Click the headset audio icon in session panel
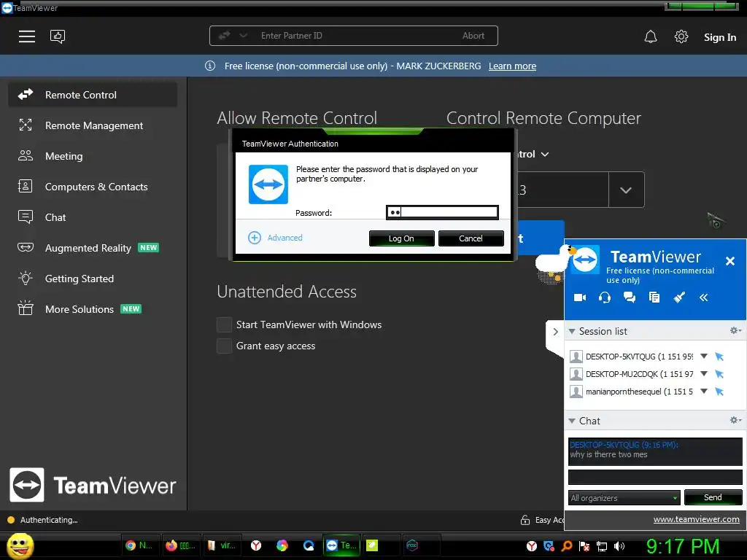 tap(605, 297)
